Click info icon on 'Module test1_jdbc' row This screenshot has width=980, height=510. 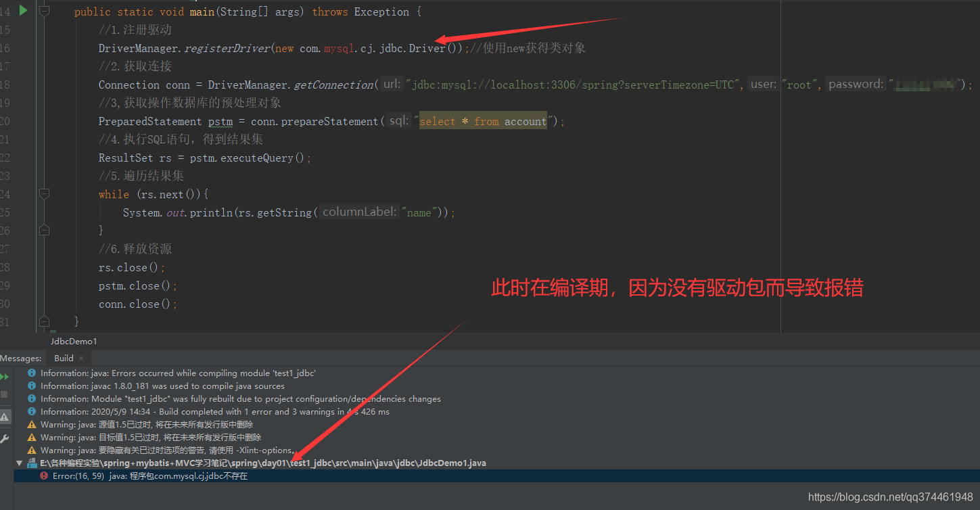[x=32, y=399]
